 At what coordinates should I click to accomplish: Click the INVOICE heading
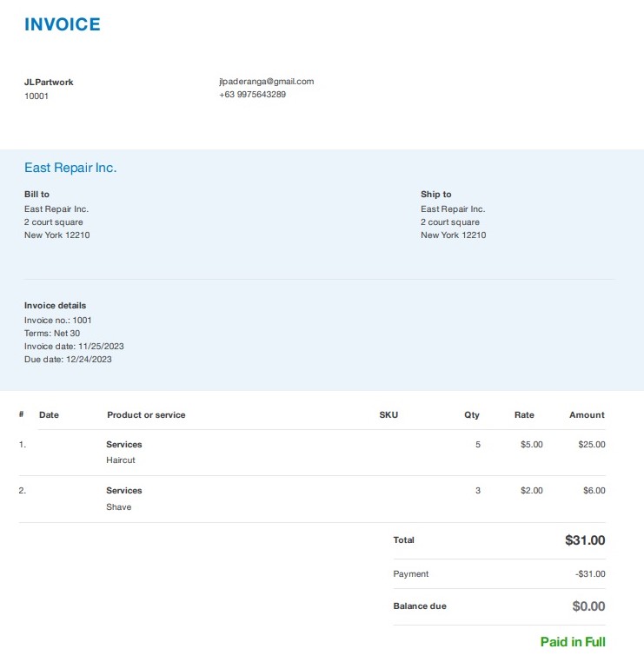coord(63,25)
